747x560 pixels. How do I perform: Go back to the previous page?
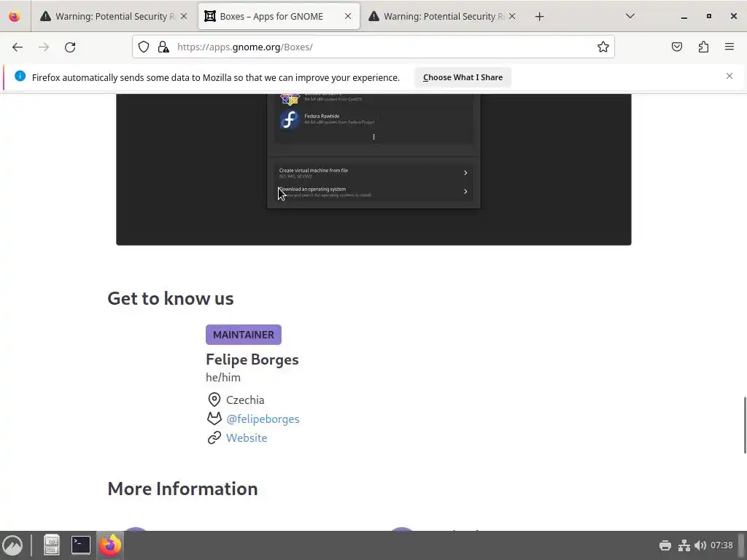click(18, 47)
